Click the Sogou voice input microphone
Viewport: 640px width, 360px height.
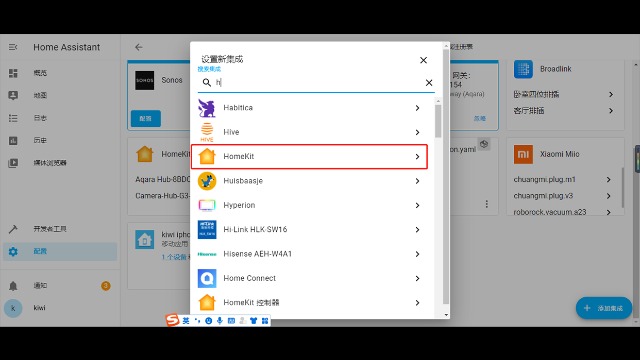[220, 321]
